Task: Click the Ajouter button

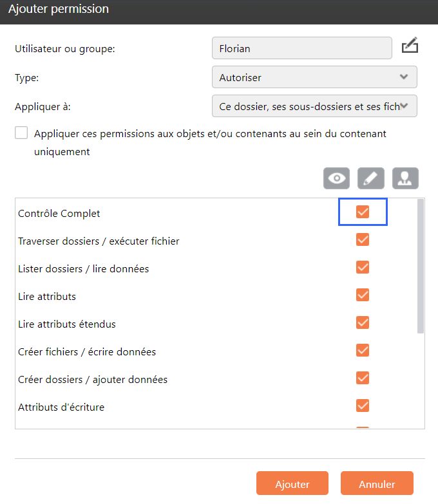Action: point(292,484)
